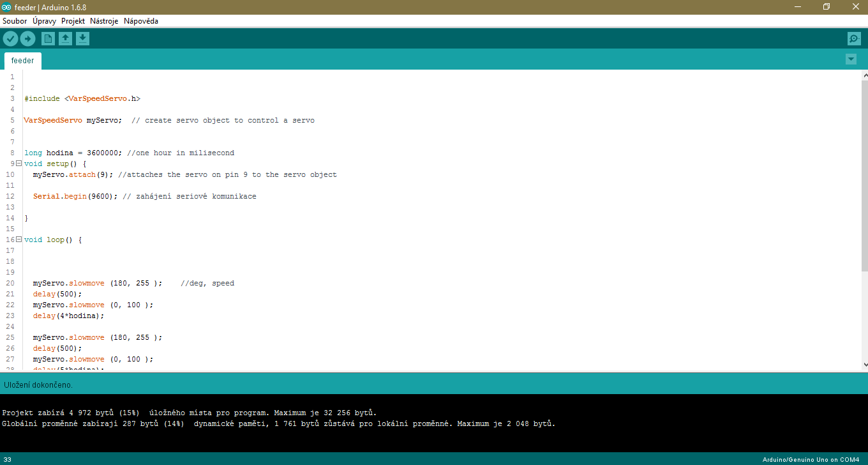This screenshot has height=465, width=868.
Task: Click the line number 33 indicator in status bar
Action: pyautogui.click(x=8, y=459)
